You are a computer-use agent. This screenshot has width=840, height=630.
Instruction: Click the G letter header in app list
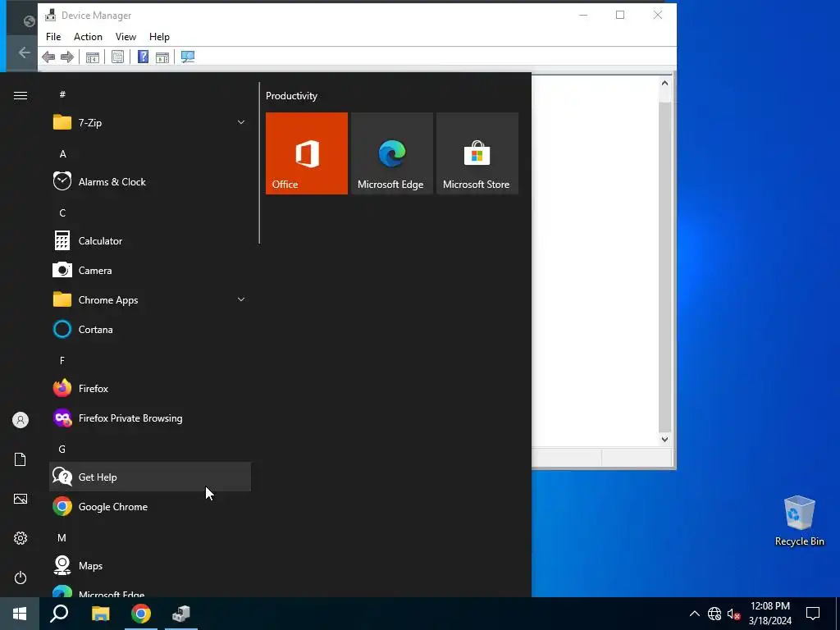62,449
